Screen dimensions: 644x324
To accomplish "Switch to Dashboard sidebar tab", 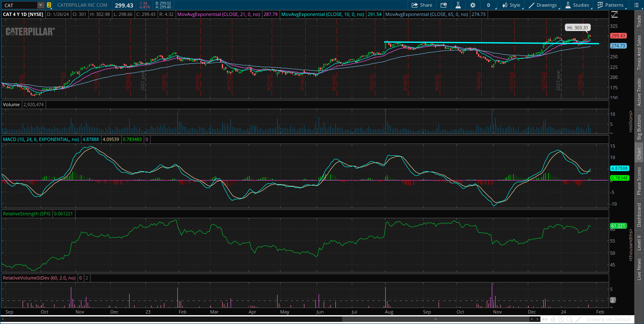I will tap(639, 215).
